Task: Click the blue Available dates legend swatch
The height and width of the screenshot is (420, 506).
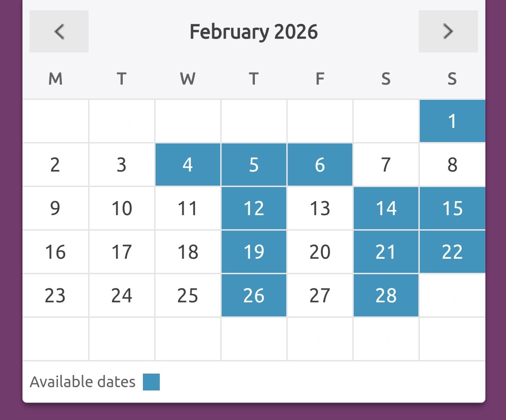Action: [151, 382]
